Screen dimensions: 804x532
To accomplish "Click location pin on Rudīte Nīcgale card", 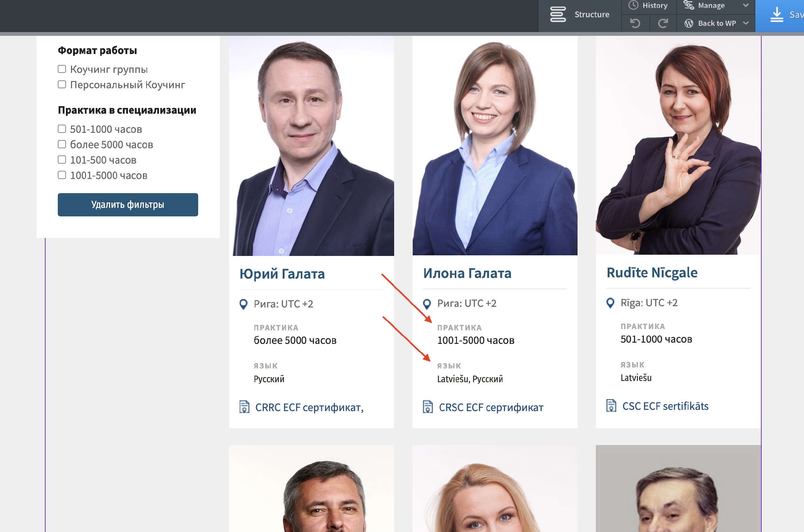I will (x=610, y=303).
